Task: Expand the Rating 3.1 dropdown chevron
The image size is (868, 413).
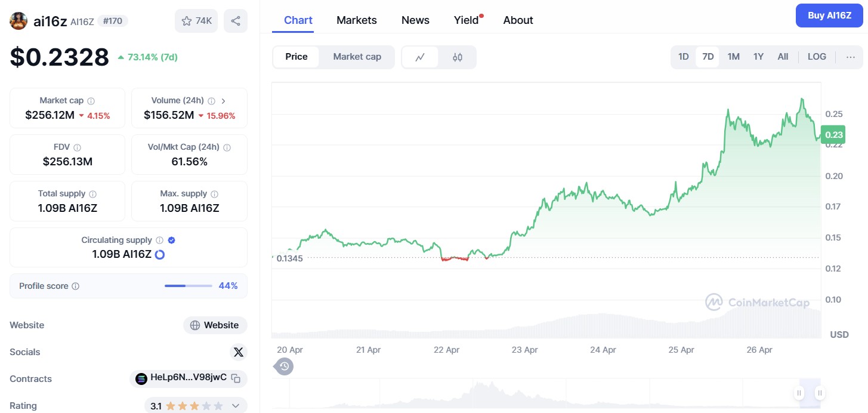Action: (236, 406)
